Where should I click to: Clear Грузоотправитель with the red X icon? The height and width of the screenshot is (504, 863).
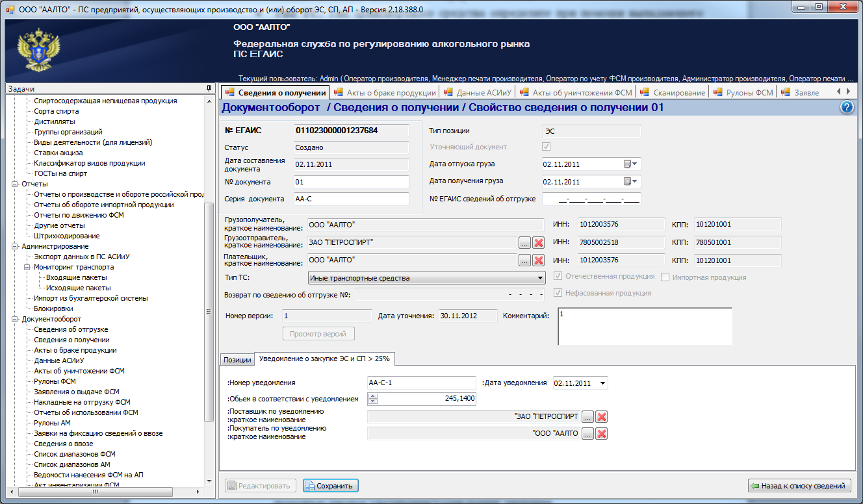538,243
